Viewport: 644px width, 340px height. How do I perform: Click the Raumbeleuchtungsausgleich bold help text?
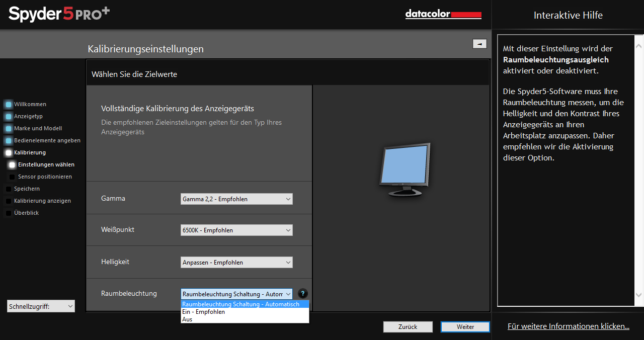point(556,60)
